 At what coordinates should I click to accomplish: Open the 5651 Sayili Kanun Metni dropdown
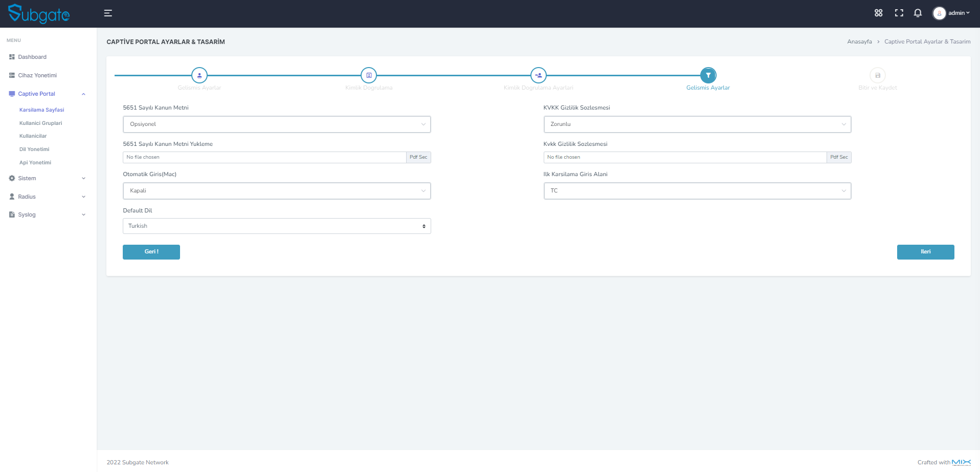point(276,124)
